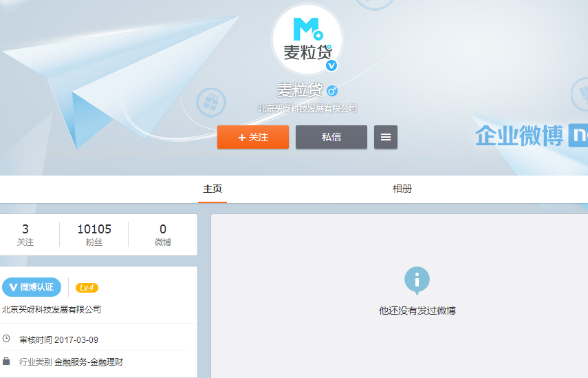Click the 麦粒贷 profile avatar
This screenshot has height=378, width=588.
click(307, 39)
